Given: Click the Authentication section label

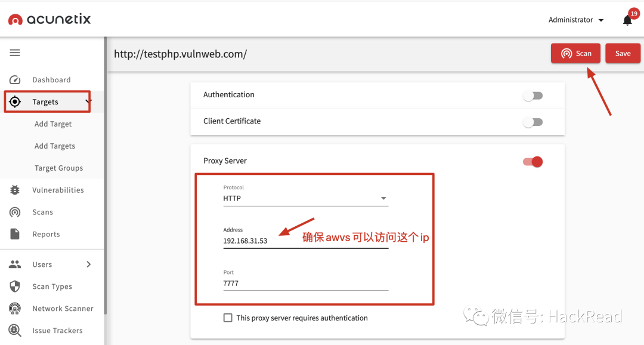Looking at the screenshot, I should pyautogui.click(x=229, y=94).
